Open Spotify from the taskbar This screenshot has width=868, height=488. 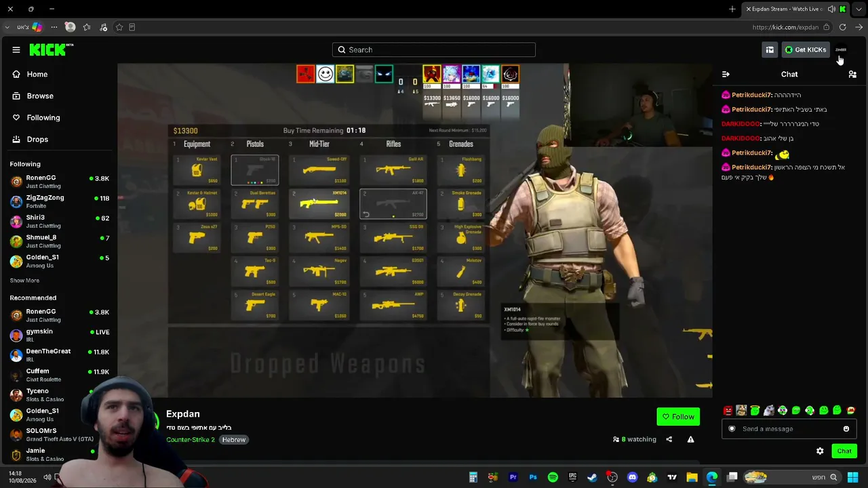553,477
